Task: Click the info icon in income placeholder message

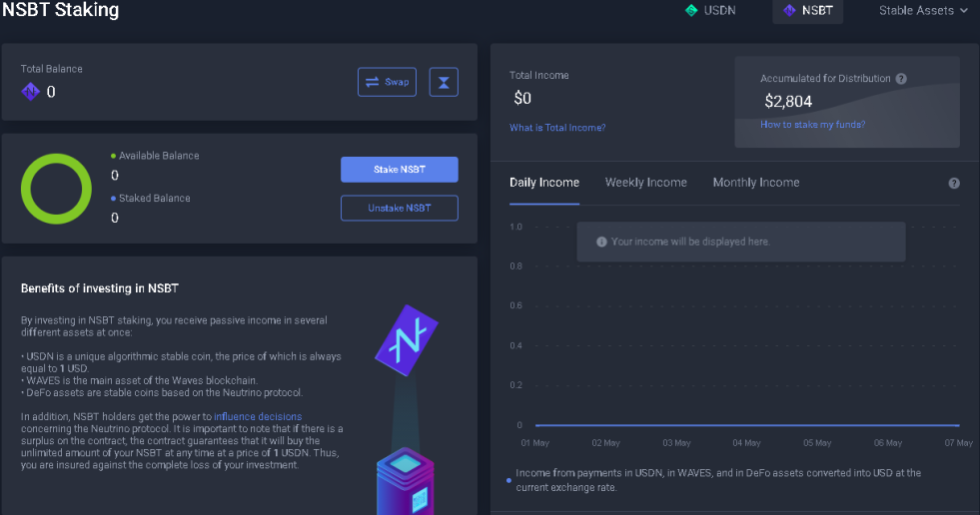Action: tap(601, 242)
